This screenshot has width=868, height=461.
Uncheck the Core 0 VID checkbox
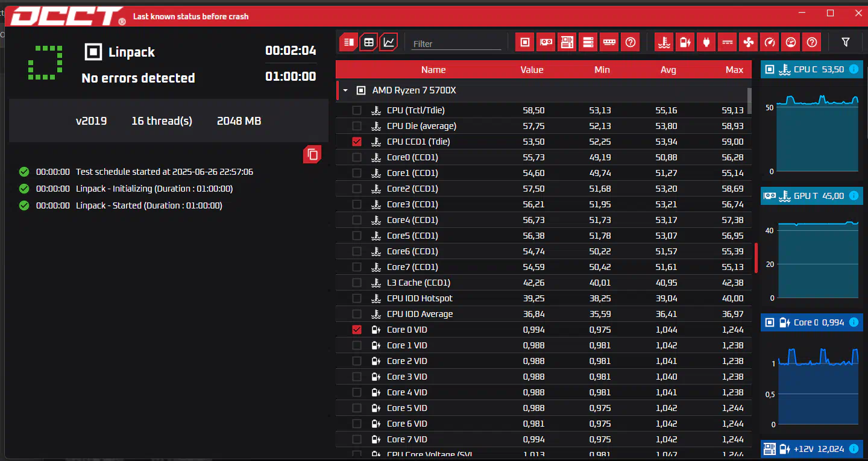[357, 330]
